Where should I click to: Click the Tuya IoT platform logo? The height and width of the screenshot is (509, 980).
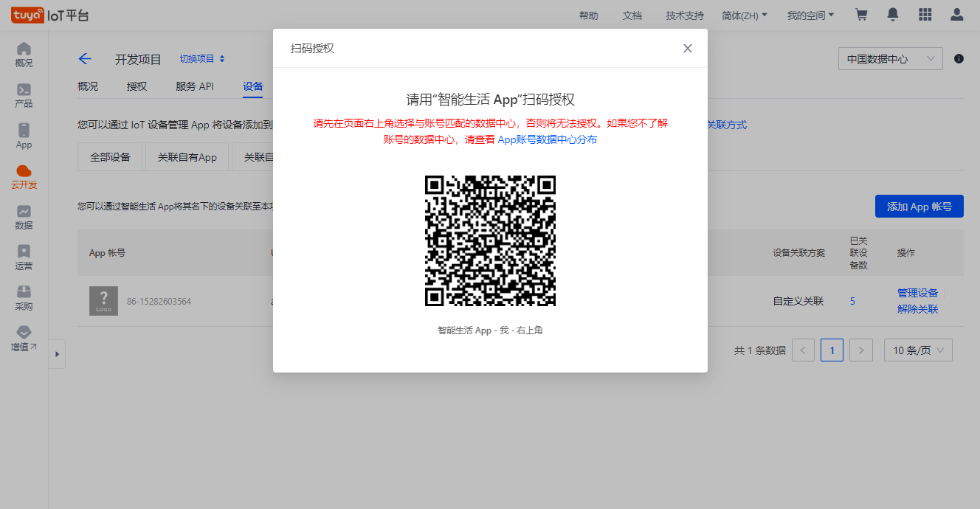tap(49, 15)
